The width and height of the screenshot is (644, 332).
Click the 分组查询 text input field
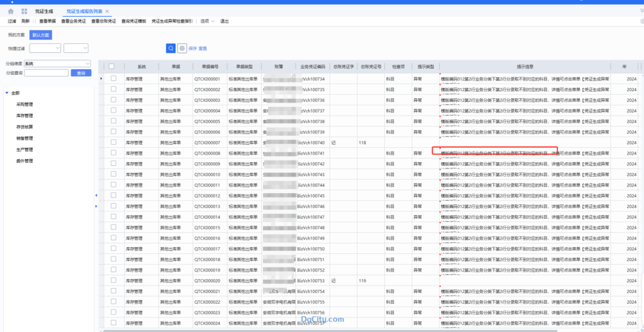pos(46,73)
